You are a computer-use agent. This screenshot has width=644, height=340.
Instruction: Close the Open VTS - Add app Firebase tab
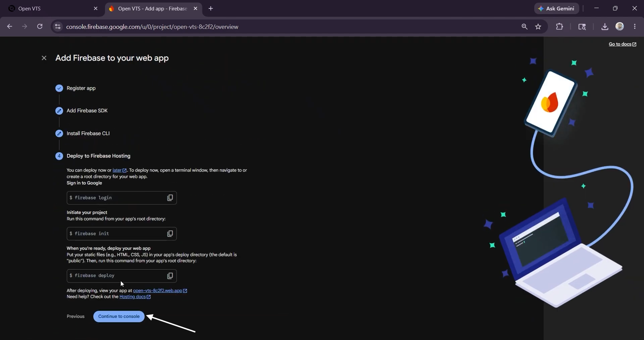[x=196, y=9]
